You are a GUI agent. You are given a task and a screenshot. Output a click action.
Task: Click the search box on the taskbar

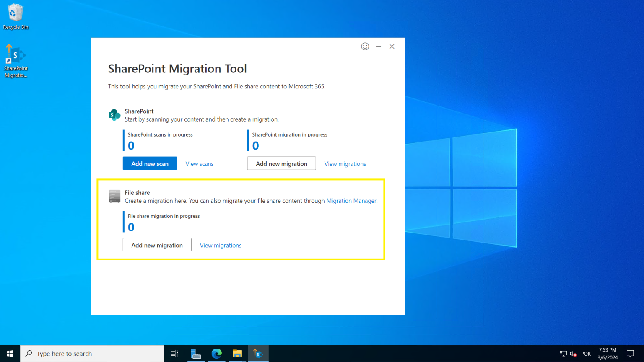(x=92, y=353)
